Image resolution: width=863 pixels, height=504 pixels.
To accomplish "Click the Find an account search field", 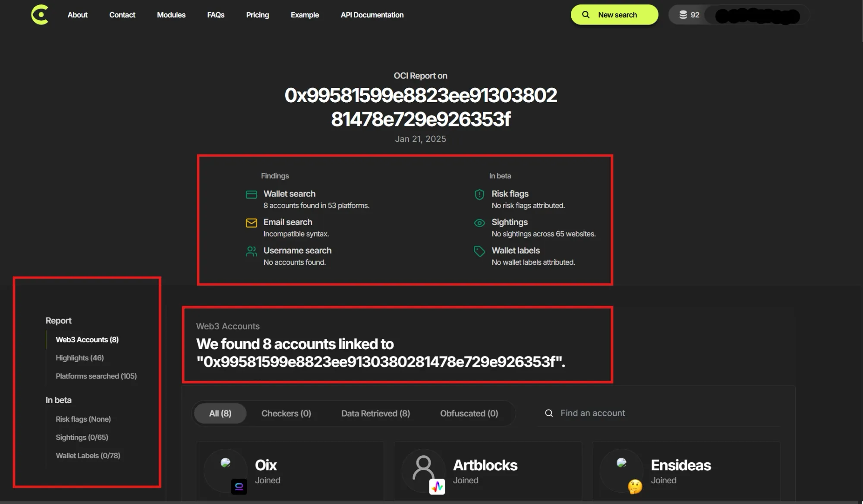I will 593,413.
